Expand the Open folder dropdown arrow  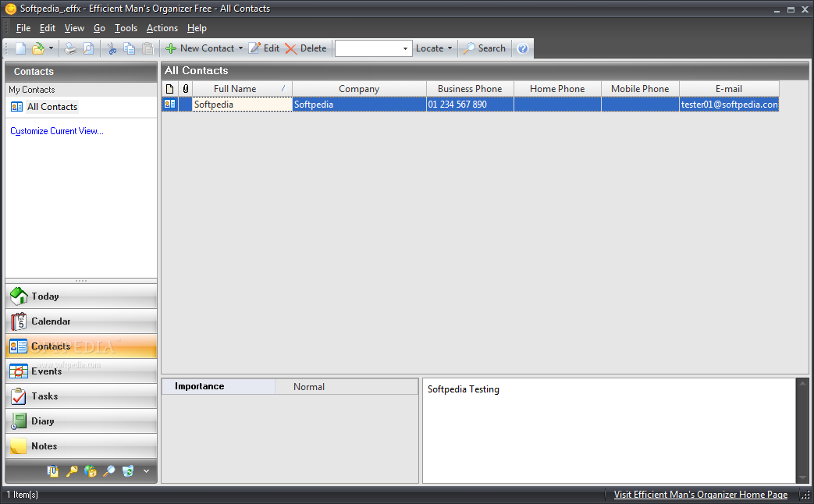[51, 48]
